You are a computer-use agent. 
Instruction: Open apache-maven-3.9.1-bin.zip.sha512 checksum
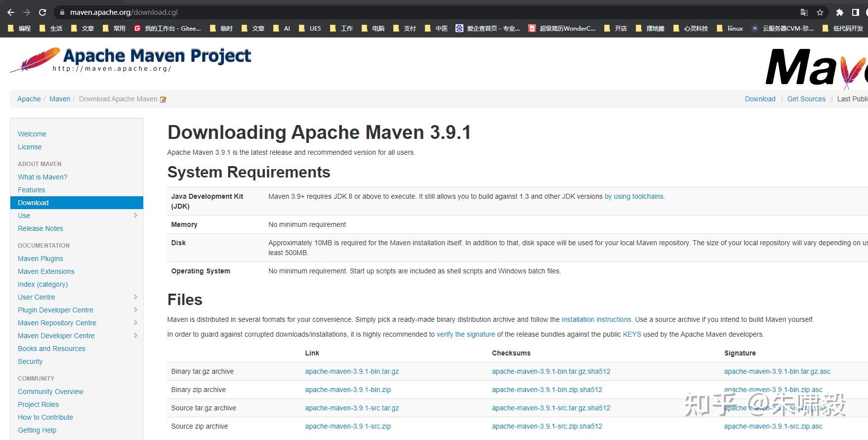coord(547,390)
